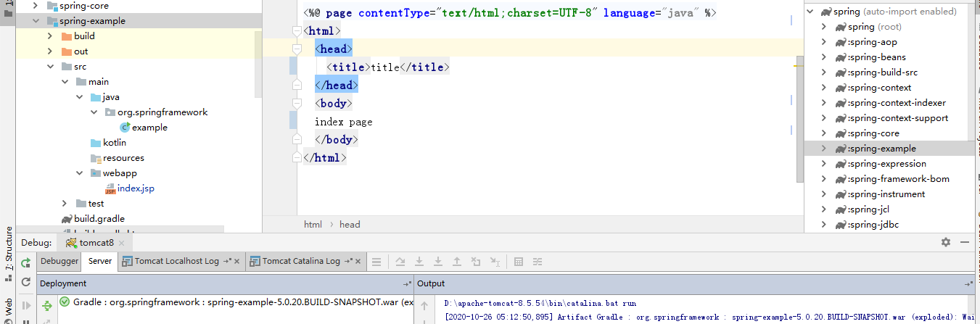980x324 pixels.
Task: Expand the out folder
Action: pos(50,51)
